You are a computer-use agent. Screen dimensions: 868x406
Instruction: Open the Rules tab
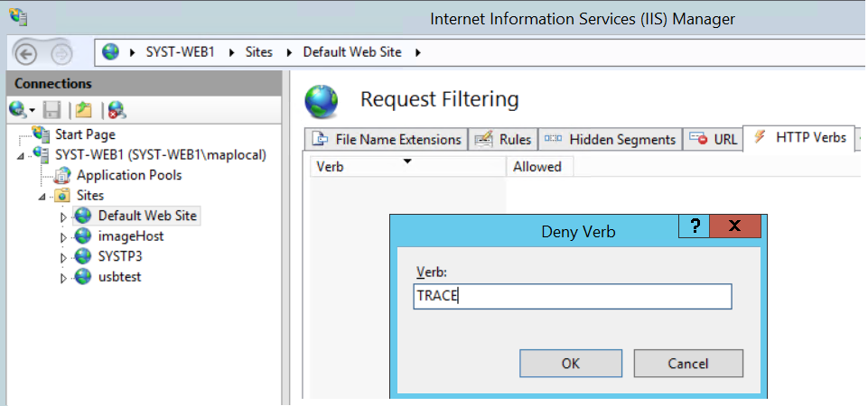tap(503, 139)
